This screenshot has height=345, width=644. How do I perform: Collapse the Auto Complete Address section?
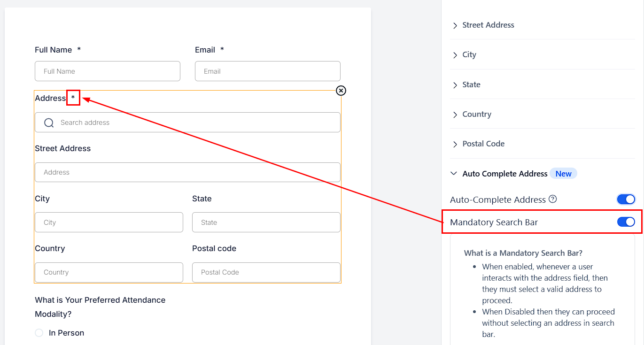pyautogui.click(x=454, y=174)
